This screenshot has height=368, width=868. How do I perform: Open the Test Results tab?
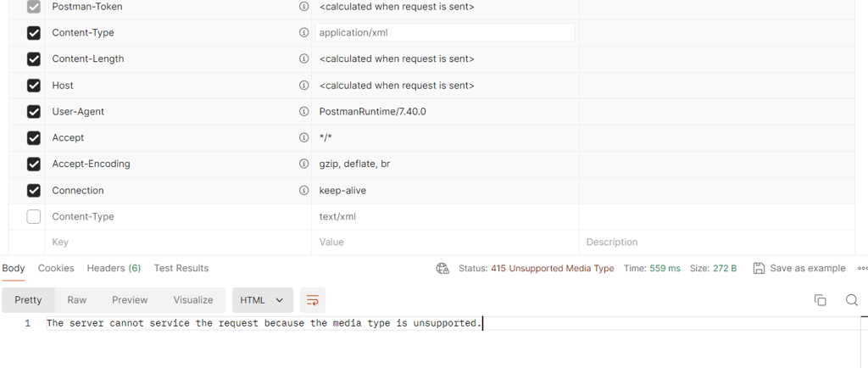tap(181, 268)
